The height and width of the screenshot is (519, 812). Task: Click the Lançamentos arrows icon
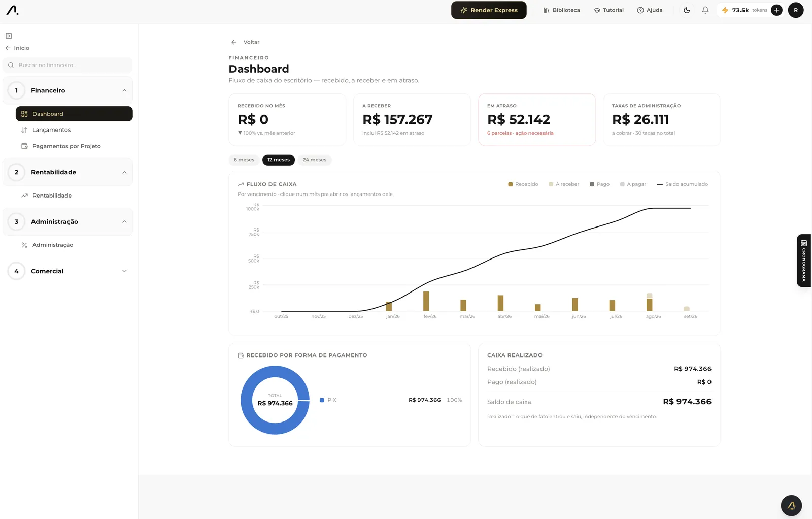(24, 130)
